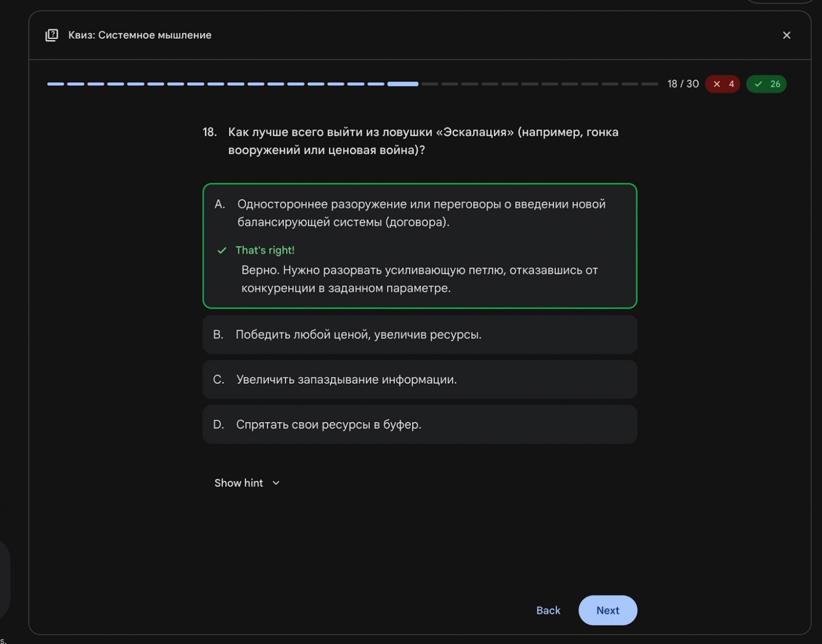Screen dimensions: 822x644
Task: Click the quiz cards icon next to the title
Action: (x=52, y=35)
